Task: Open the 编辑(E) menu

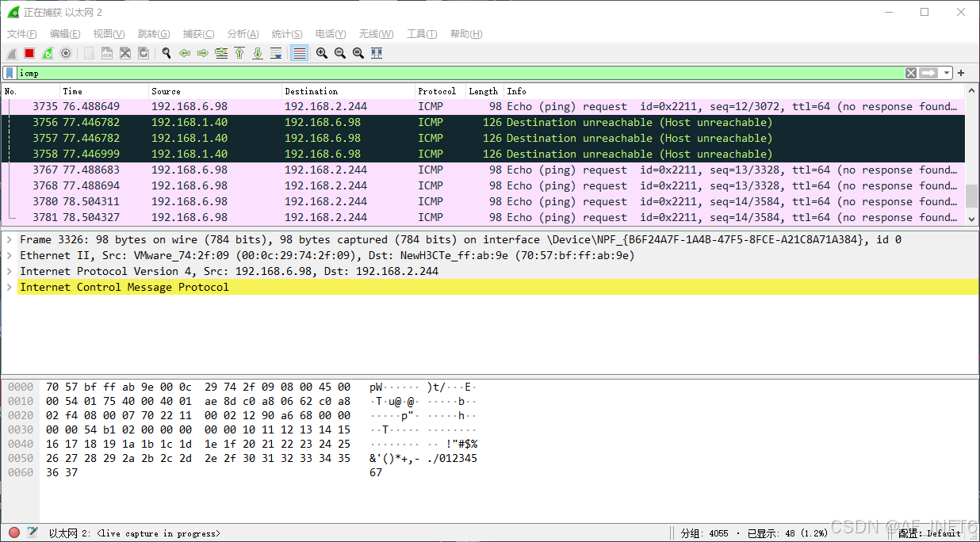Action: coord(65,34)
